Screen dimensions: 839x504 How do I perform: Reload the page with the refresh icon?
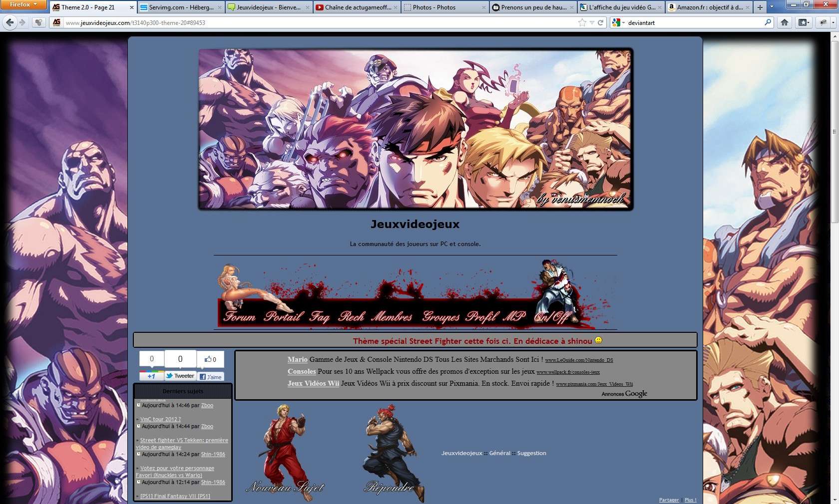coord(601,22)
